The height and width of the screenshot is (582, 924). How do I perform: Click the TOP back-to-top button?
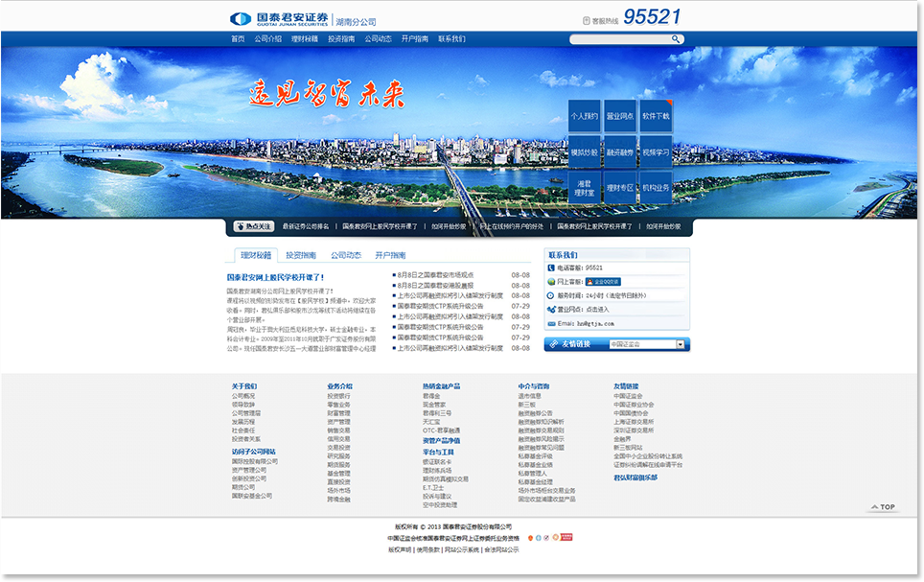point(883,507)
